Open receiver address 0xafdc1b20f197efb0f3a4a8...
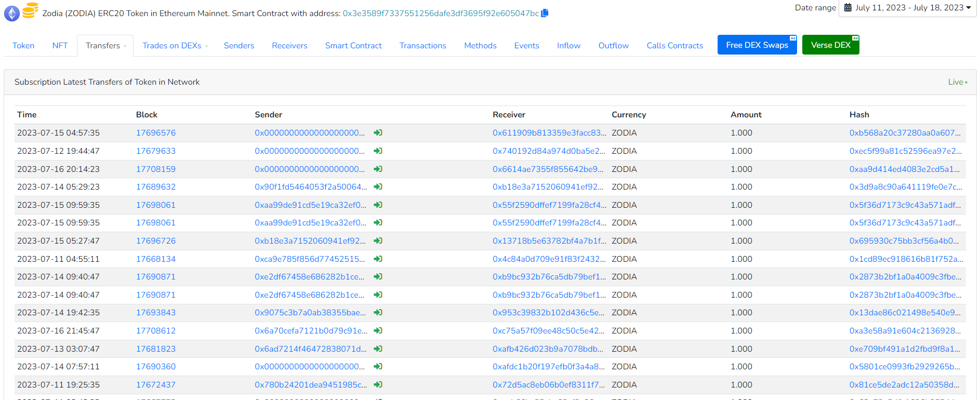 tap(549, 367)
